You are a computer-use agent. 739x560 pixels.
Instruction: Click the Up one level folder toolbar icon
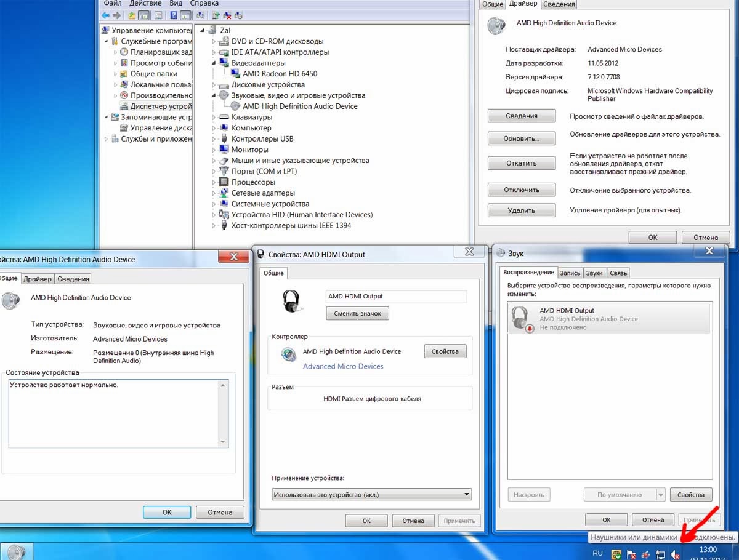click(132, 15)
